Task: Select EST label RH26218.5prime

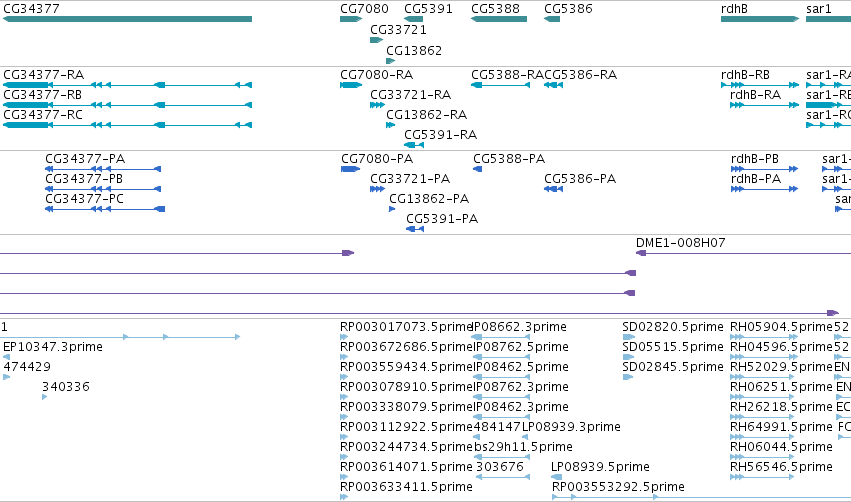Action: pyautogui.click(x=781, y=407)
